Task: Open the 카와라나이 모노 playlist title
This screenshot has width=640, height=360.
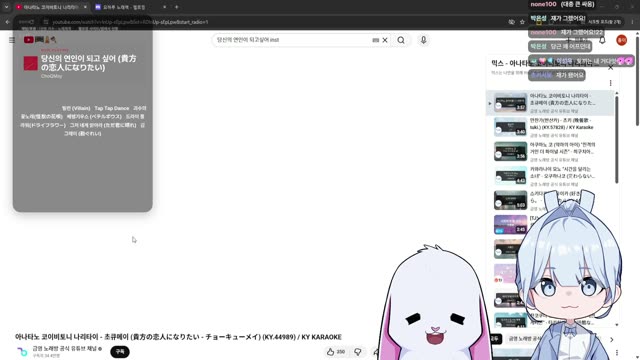Action: click(562, 173)
